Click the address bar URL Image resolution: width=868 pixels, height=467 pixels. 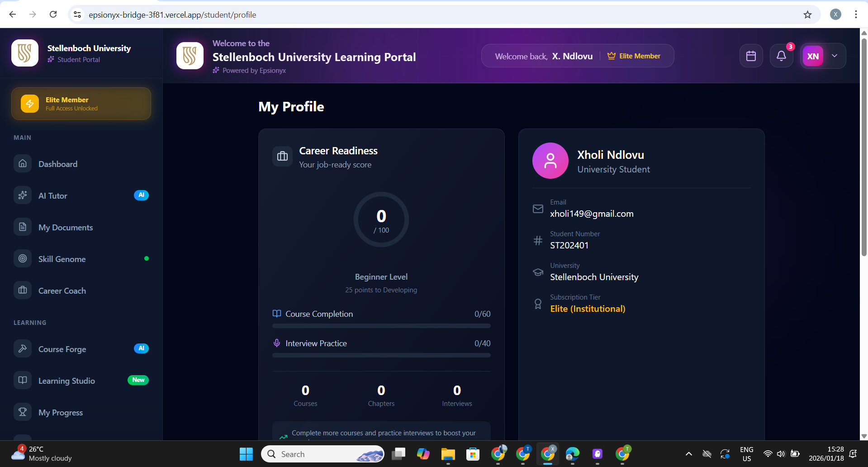point(172,14)
